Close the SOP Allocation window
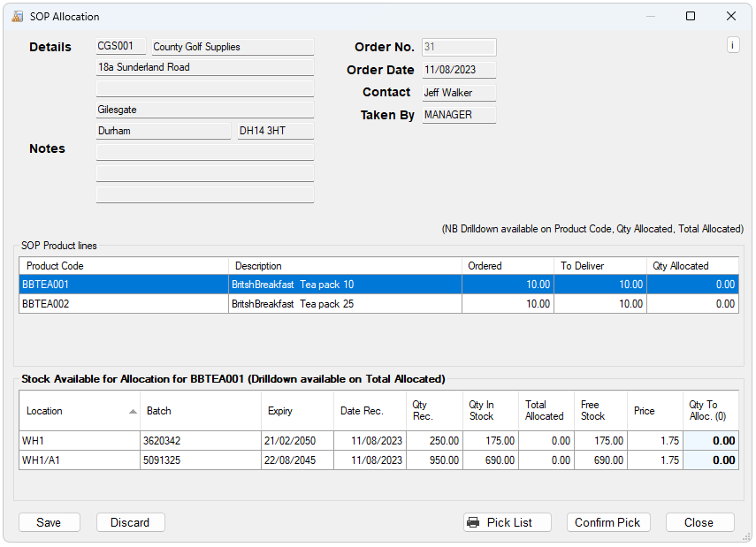This screenshot has height=547, width=756. click(699, 521)
